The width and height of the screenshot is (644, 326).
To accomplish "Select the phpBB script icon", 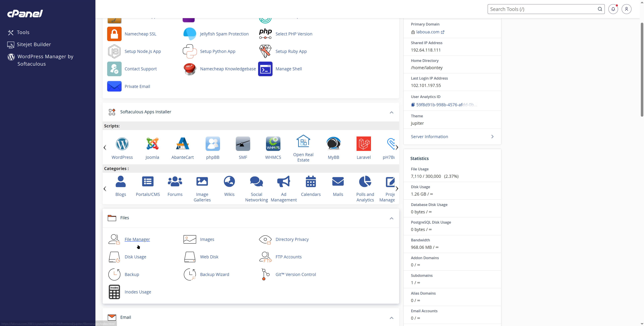I will point(213,144).
